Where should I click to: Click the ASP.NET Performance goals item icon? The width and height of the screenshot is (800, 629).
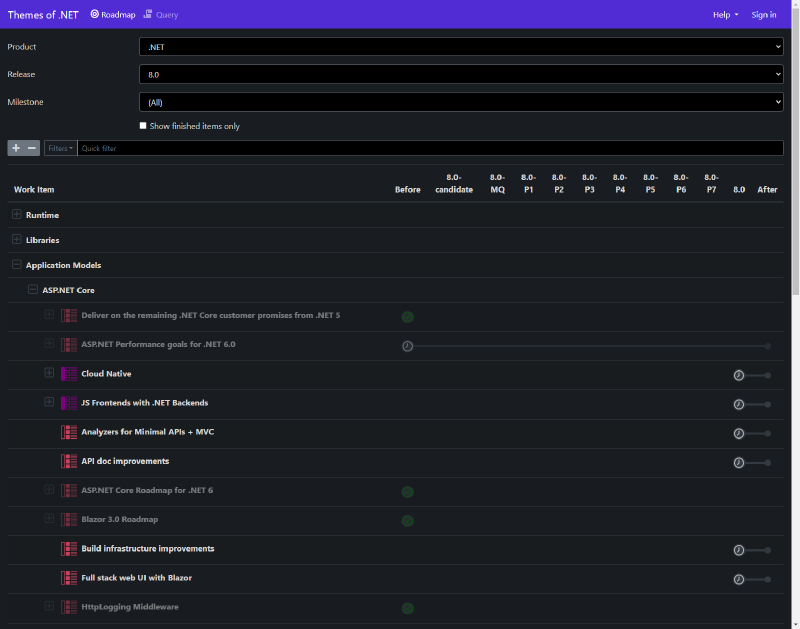point(69,344)
